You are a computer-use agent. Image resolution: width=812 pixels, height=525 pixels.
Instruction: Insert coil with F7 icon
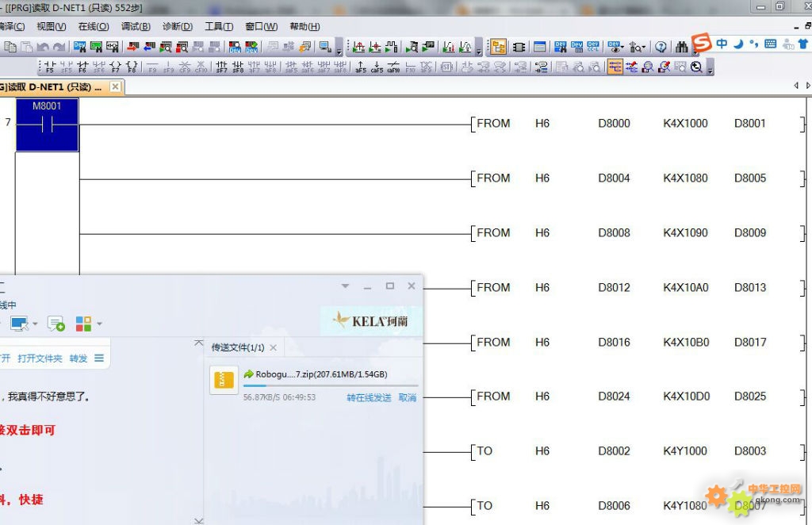coord(115,67)
